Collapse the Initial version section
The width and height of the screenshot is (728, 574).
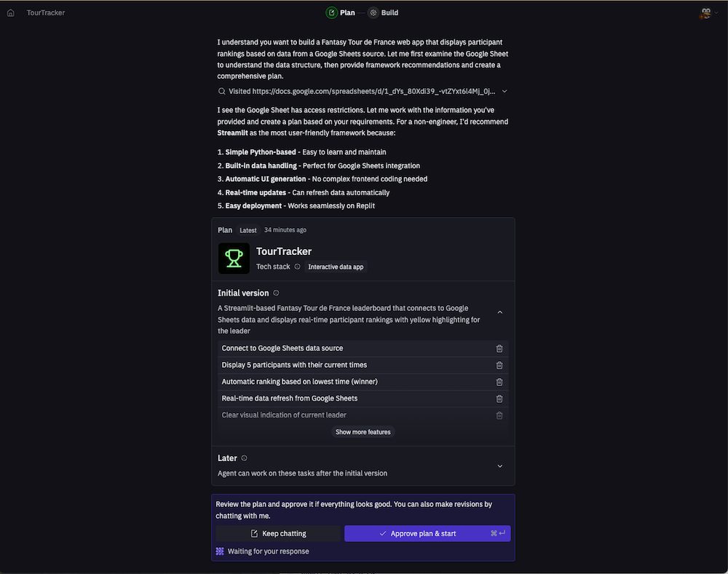pyautogui.click(x=499, y=312)
